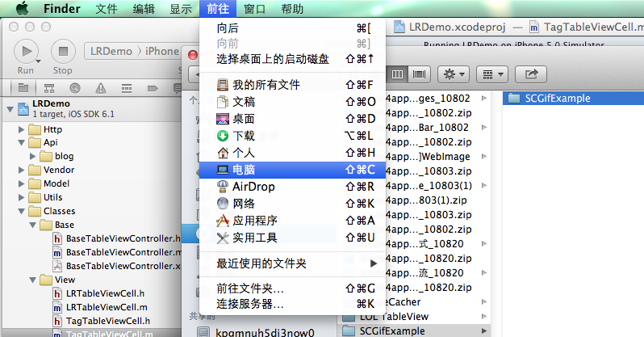Viewport: 644px width, 337px height.
Task: Collapse the LRDemo project disclosure triangle
Action: [10, 109]
